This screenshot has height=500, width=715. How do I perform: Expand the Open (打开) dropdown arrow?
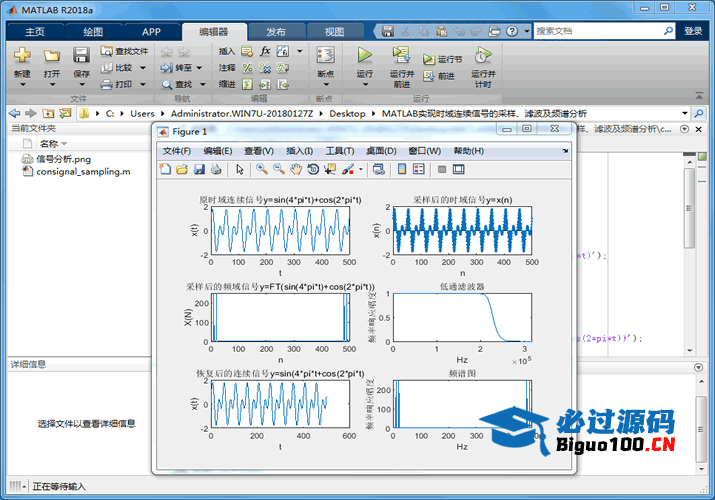[x=52, y=84]
